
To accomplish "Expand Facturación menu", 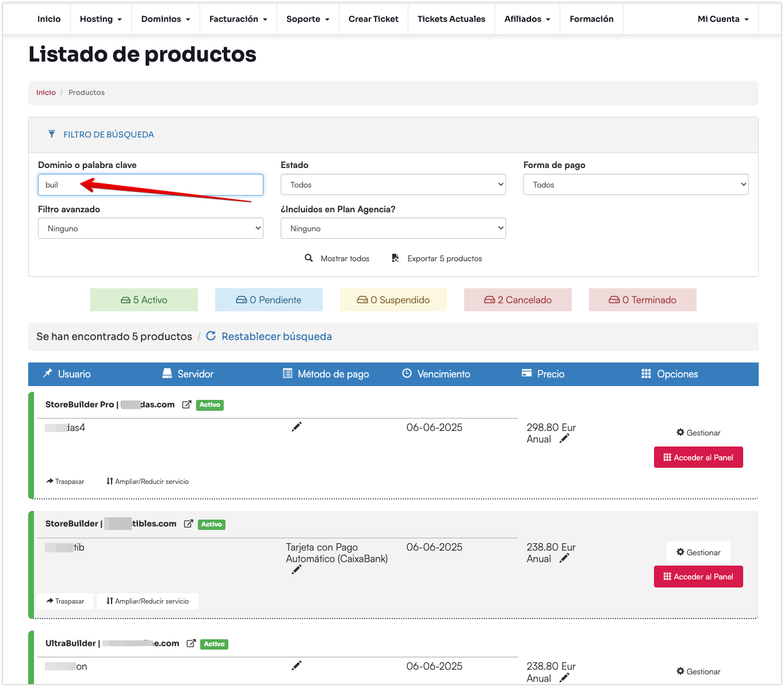I will point(238,19).
